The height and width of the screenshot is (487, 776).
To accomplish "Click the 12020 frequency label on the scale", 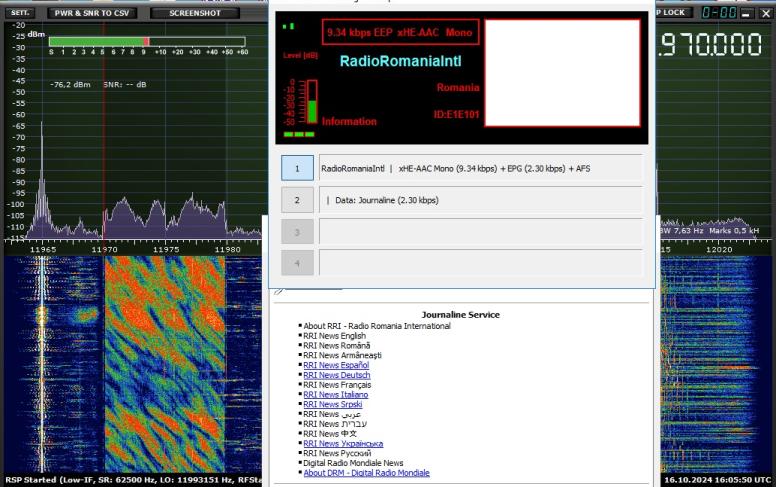I will point(719,249).
